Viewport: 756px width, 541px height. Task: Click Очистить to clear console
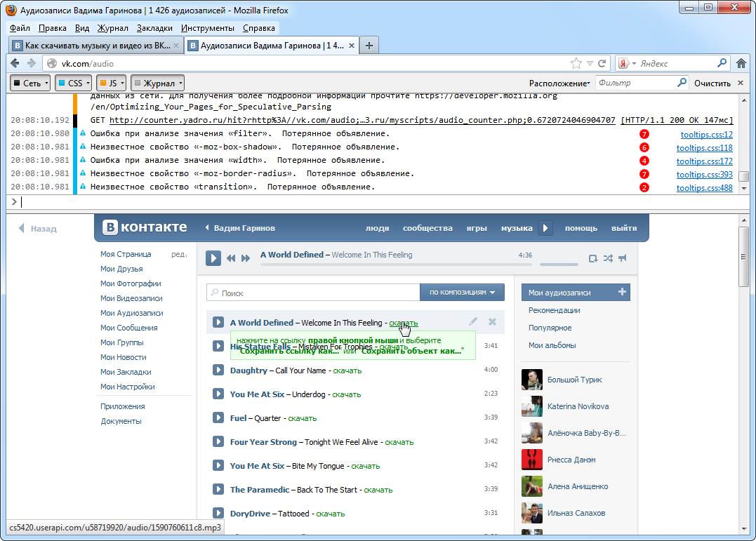pos(712,83)
